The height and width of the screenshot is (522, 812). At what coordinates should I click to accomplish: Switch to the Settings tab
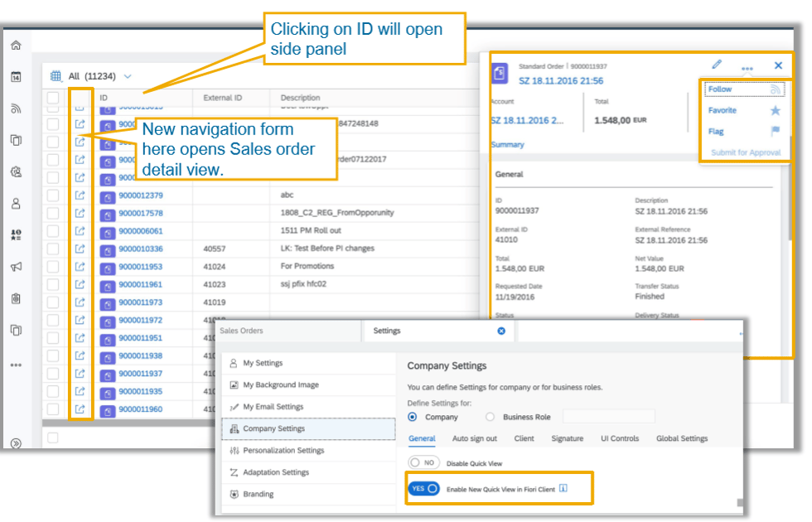387,331
